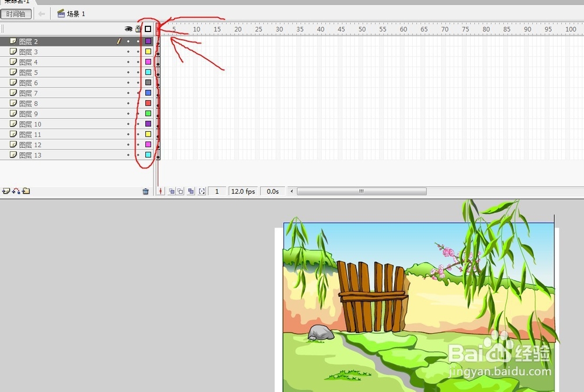Lock 图层 9 via its lock-column dot
Screen dimensions: 584x392
pyautogui.click(x=138, y=113)
